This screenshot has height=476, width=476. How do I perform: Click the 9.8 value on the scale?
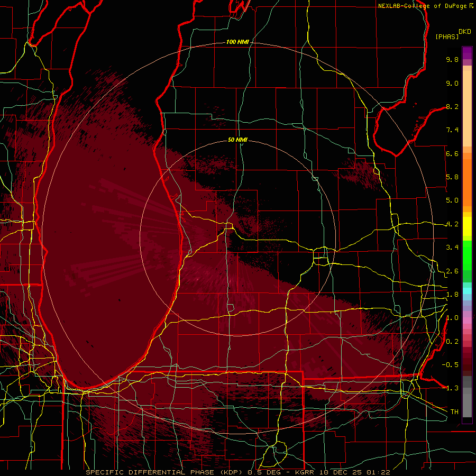(452, 59)
